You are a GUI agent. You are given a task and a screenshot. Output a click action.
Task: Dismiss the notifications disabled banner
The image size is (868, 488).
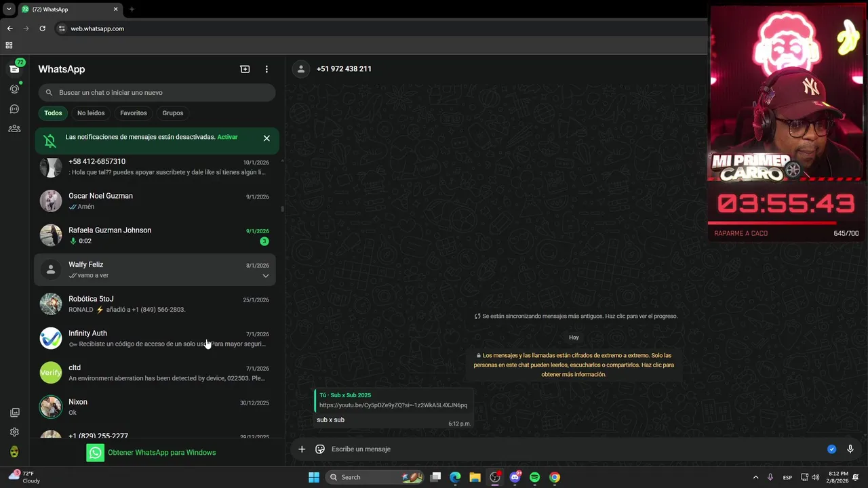(267, 138)
